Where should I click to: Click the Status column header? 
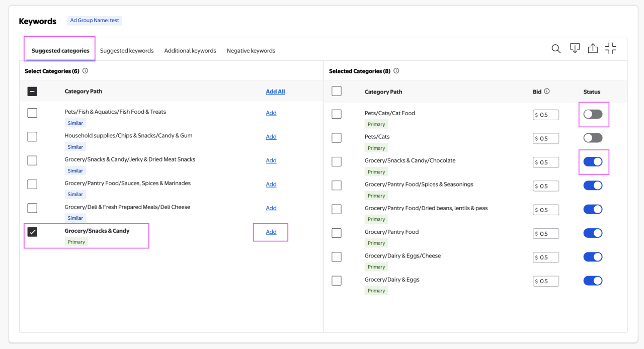point(592,92)
